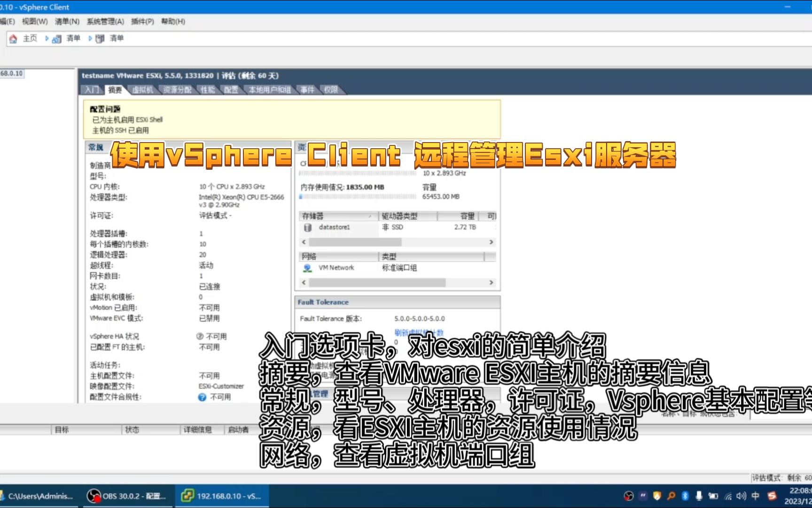Click the first 清单 inventory icon in breadcrumb
Image resolution: width=812 pixels, height=508 pixels.
[56, 39]
